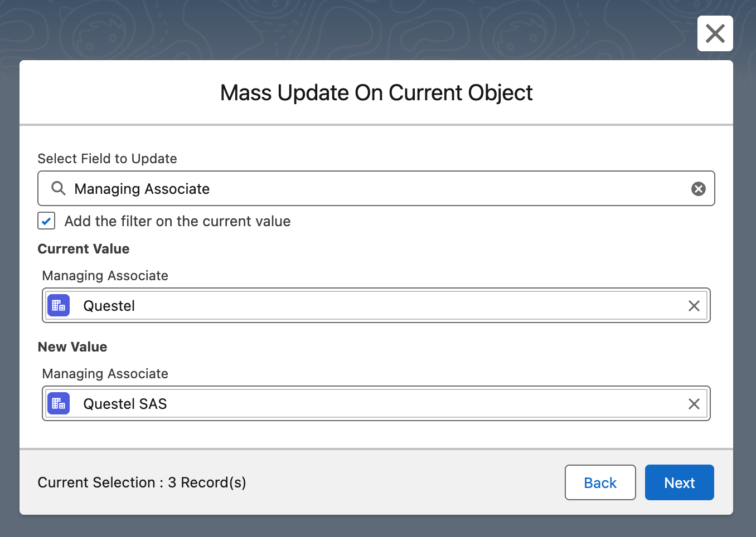The height and width of the screenshot is (537, 756).
Task: Click the 'Select Field to Update' label
Action: pos(107,159)
